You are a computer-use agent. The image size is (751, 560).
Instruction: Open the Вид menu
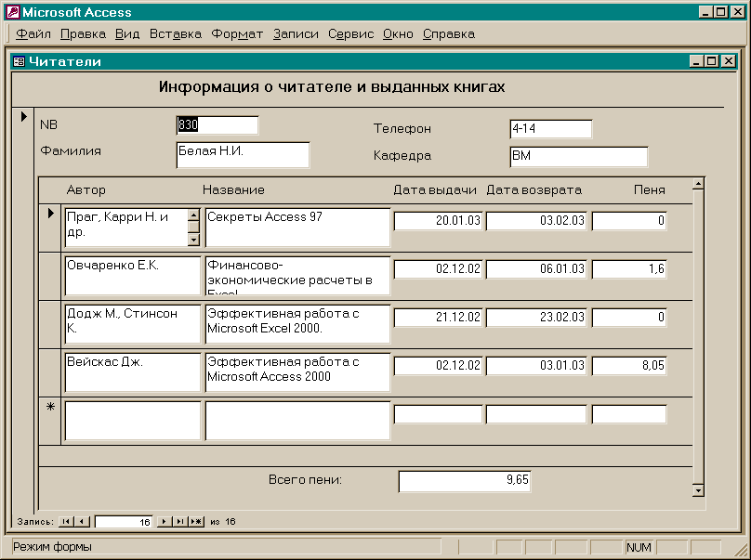click(x=127, y=34)
